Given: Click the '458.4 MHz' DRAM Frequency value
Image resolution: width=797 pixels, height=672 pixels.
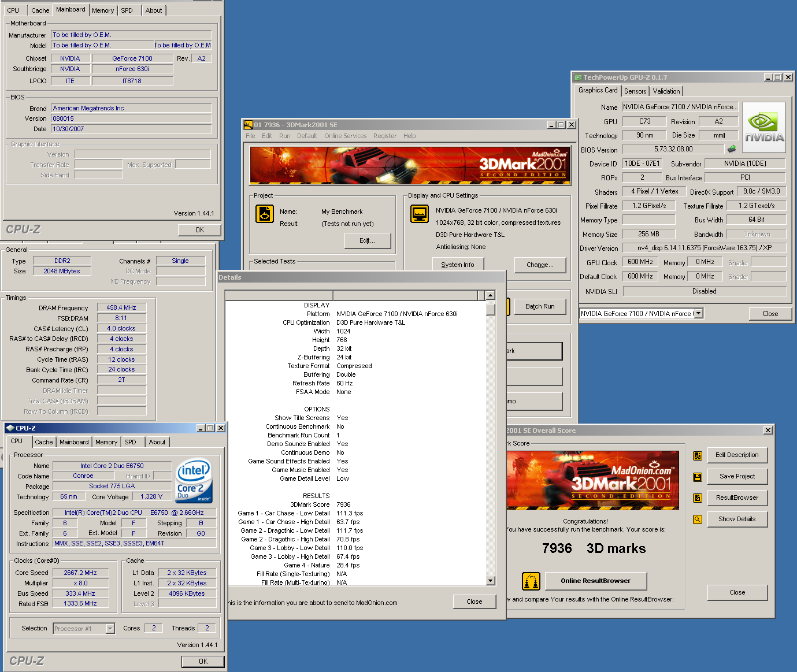Looking at the screenshot, I should (121, 307).
